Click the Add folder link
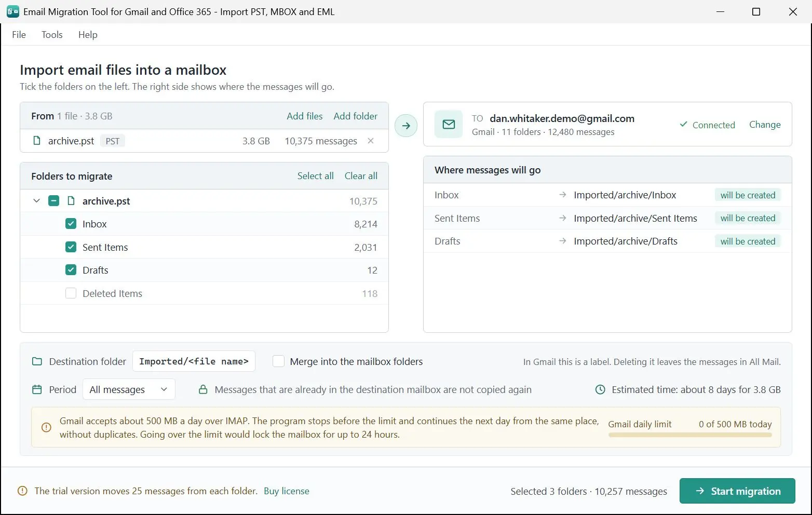Image resolution: width=812 pixels, height=515 pixels. 356,116
